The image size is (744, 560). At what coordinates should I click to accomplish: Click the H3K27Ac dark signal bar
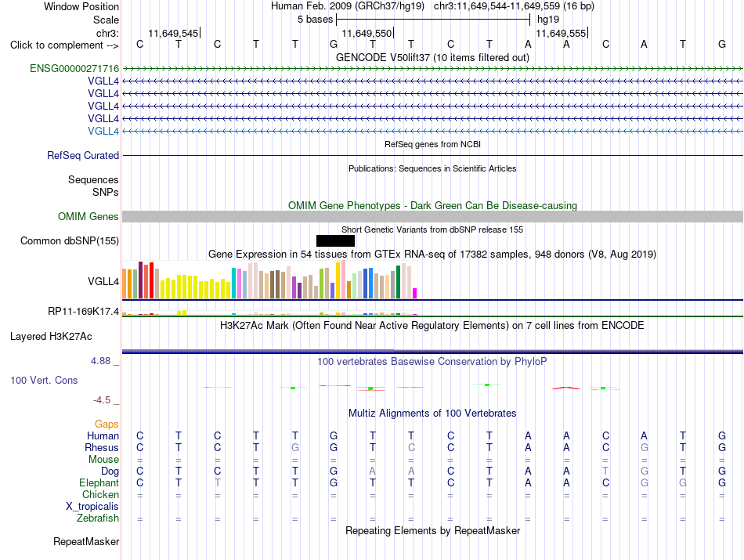[432, 352]
